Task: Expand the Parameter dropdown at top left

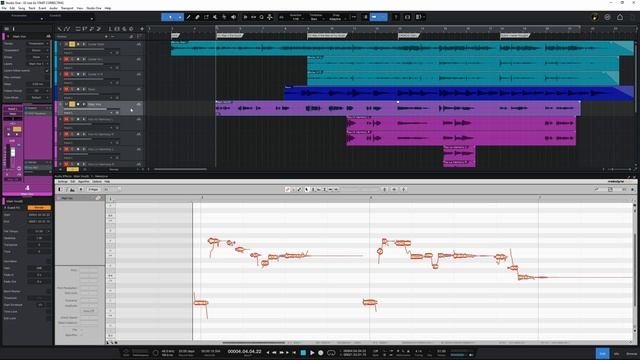Action: point(42,18)
